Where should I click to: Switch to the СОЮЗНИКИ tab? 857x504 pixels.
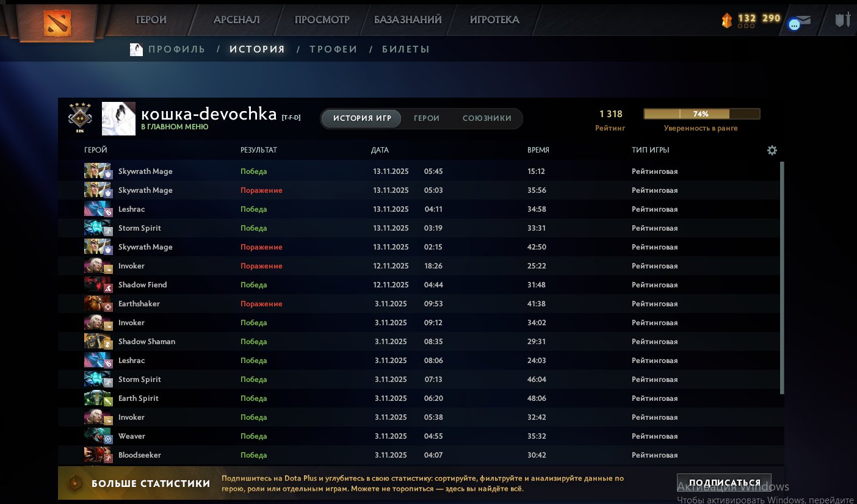[488, 118]
